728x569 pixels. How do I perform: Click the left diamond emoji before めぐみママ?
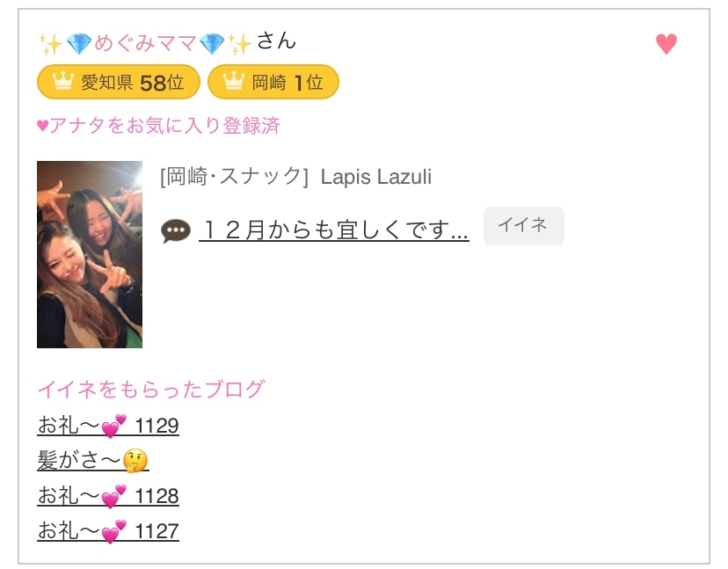[x=79, y=44]
